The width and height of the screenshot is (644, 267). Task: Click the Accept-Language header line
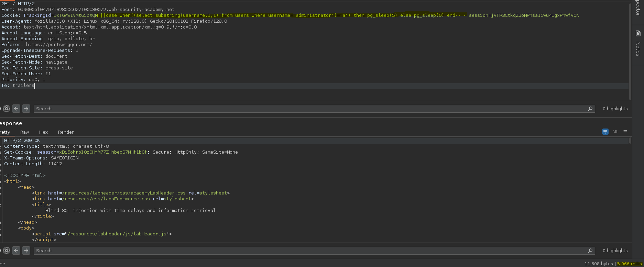tap(44, 33)
